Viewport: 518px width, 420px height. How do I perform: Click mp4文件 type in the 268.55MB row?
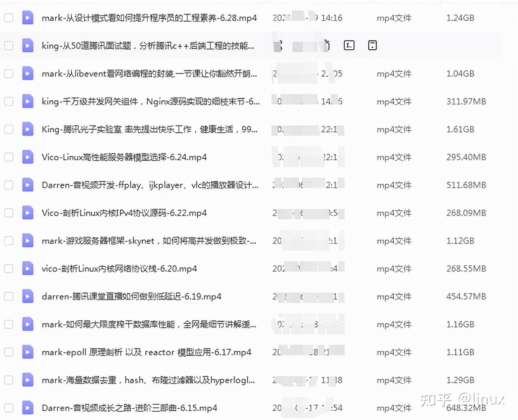tap(394, 269)
